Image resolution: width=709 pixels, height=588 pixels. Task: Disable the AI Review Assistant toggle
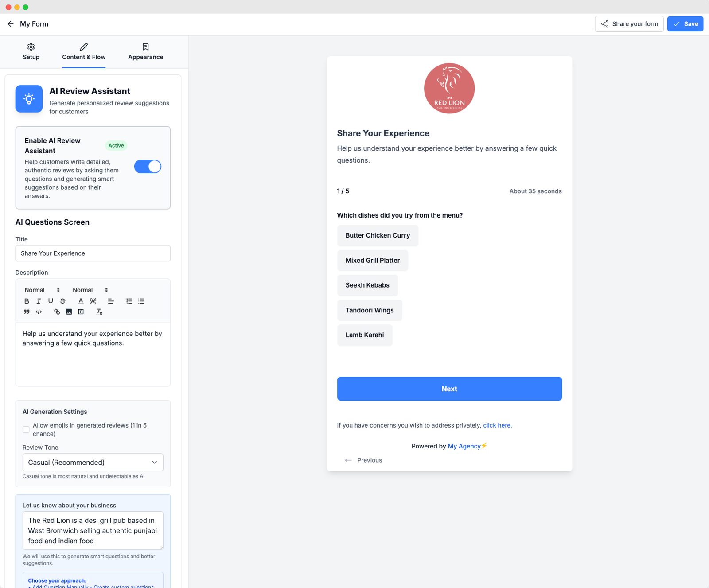[x=148, y=167]
